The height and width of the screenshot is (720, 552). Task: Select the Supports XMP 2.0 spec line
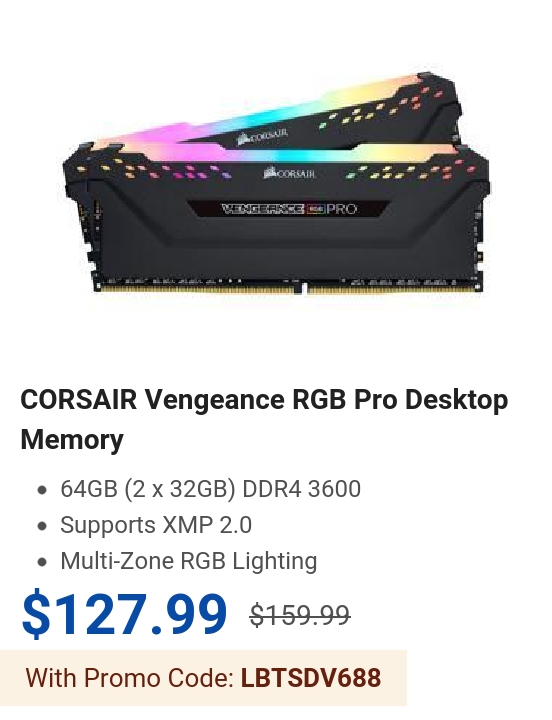(x=156, y=525)
